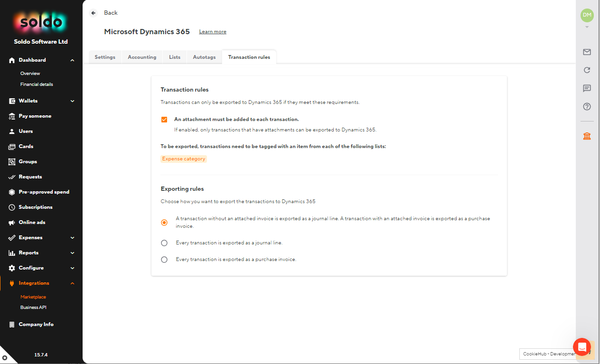Select Every transaction exported as purchase invoice

164,260
